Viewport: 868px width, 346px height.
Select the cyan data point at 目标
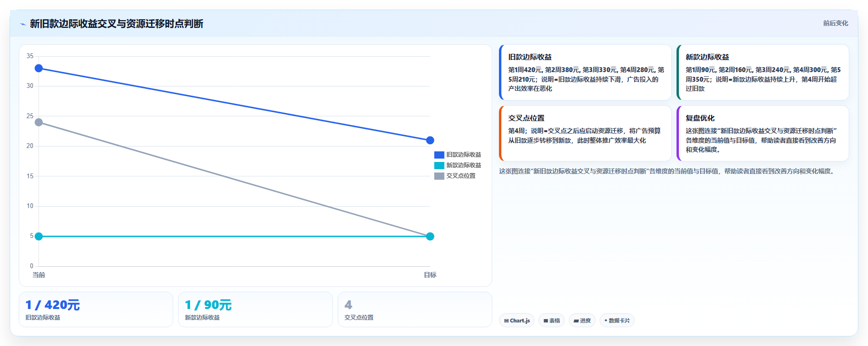click(x=430, y=236)
